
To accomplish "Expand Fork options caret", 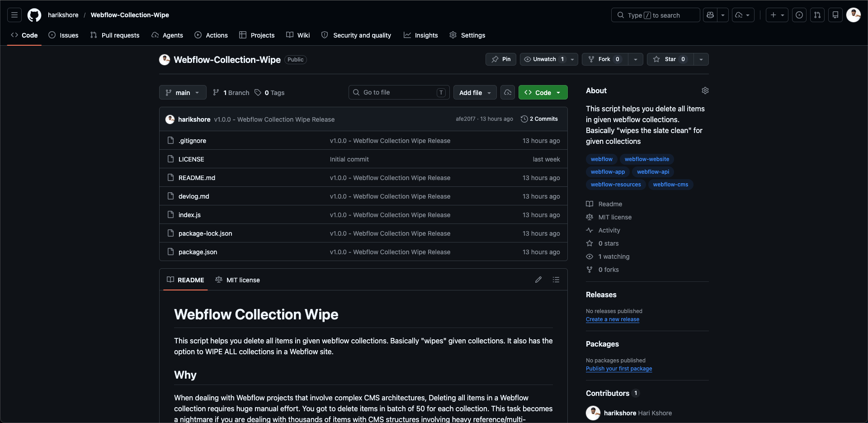I will pos(636,59).
